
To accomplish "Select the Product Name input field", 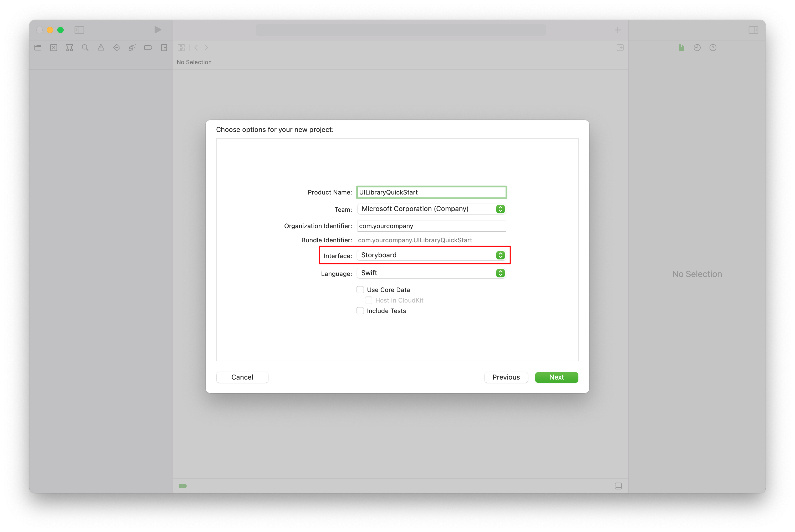I will tap(432, 192).
